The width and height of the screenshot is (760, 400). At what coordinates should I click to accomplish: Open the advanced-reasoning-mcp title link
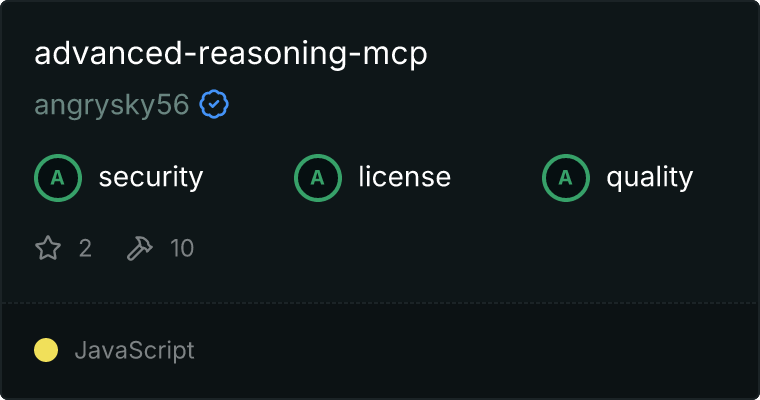pos(231,54)
